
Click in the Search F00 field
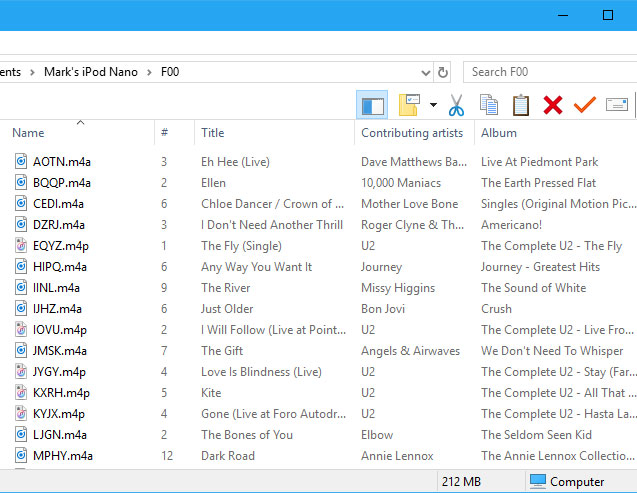(550, 72)
